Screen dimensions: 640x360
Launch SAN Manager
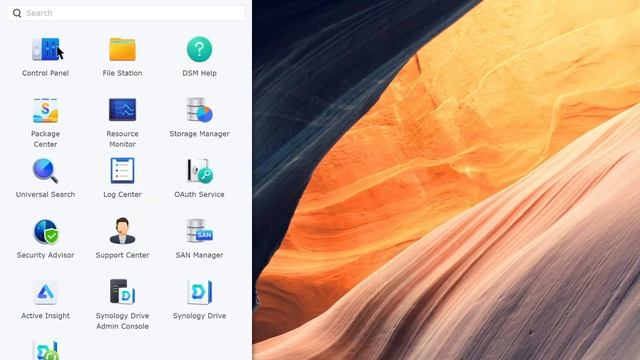(x=199, y=231)
